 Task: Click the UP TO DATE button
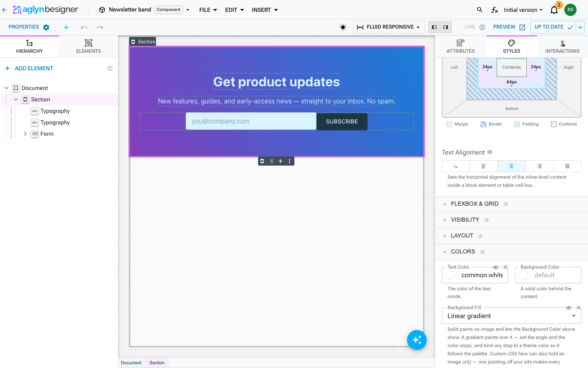[553, 27]
